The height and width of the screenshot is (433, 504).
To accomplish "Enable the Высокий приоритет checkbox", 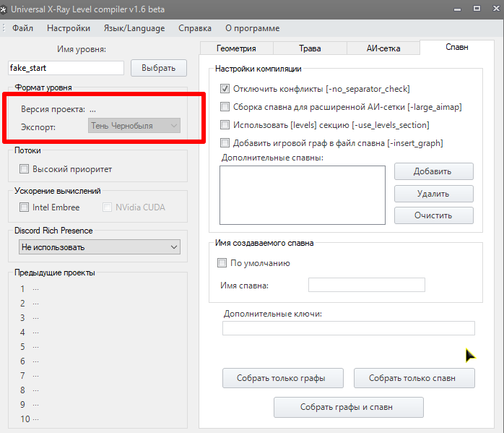I will (x=25, y=169).
